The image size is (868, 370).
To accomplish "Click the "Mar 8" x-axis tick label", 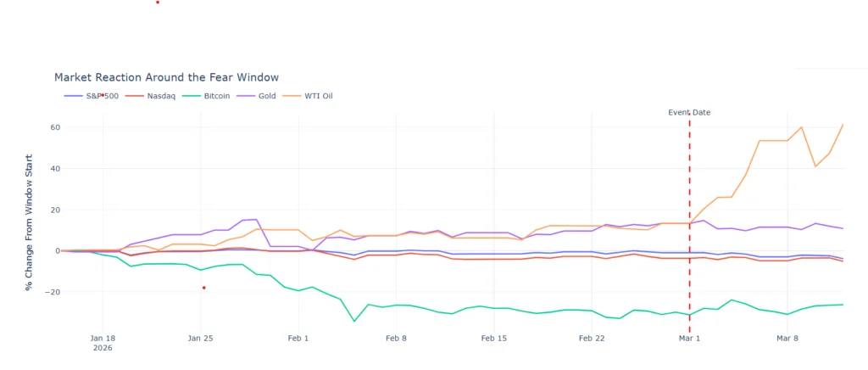I will tap(787, 338).
